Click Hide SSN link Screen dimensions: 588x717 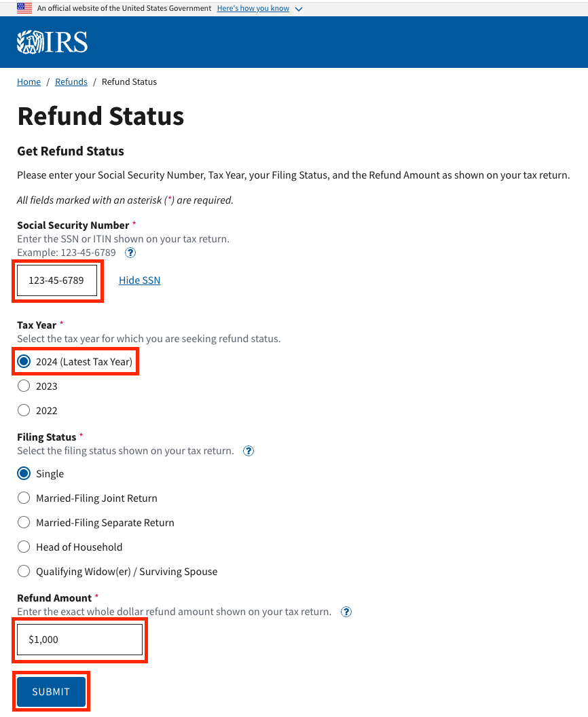click(x=140, y=280)
